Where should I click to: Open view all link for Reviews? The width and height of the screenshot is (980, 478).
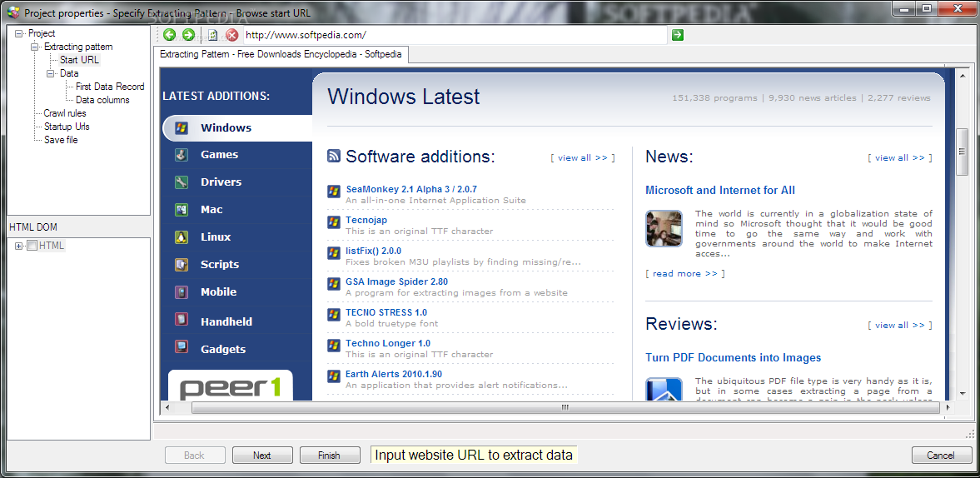tap(900, 326)
